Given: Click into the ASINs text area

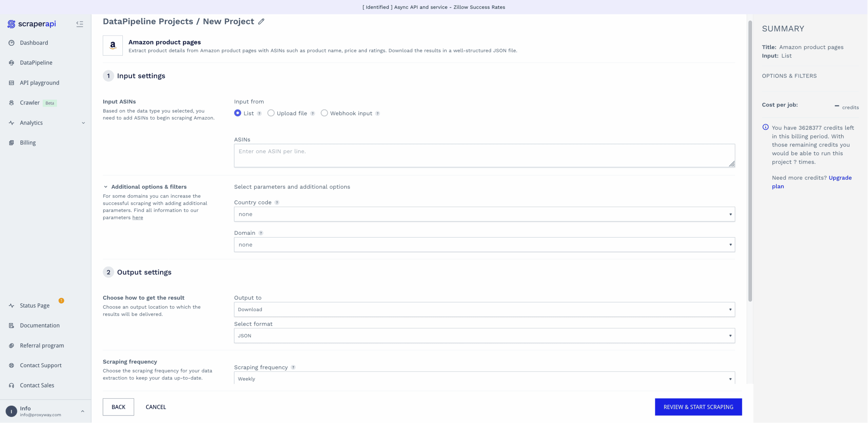Looking at the screenshot, I should tap(484, 156).
